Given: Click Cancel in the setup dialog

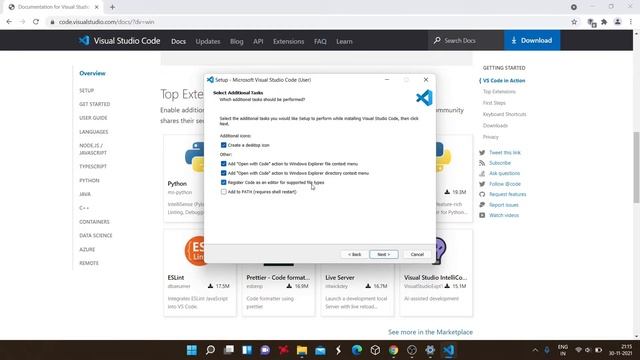Looking at the screenshot, I should click(417, 254).
